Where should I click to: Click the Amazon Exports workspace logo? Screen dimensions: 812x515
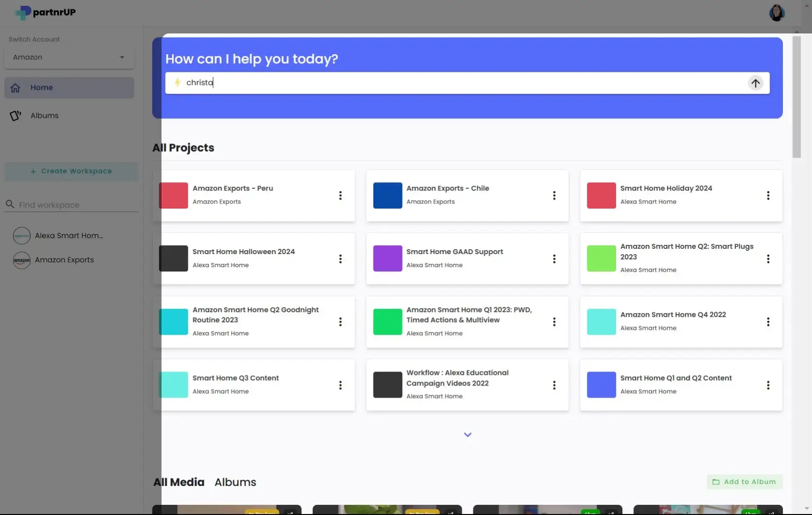pos(21,260)
